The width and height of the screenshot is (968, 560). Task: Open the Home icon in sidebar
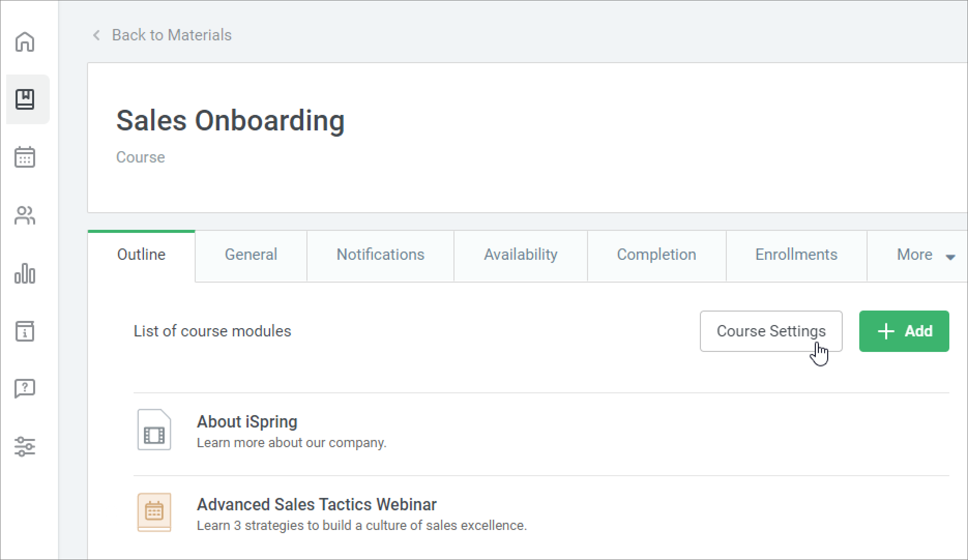click(x=25, y=42)
